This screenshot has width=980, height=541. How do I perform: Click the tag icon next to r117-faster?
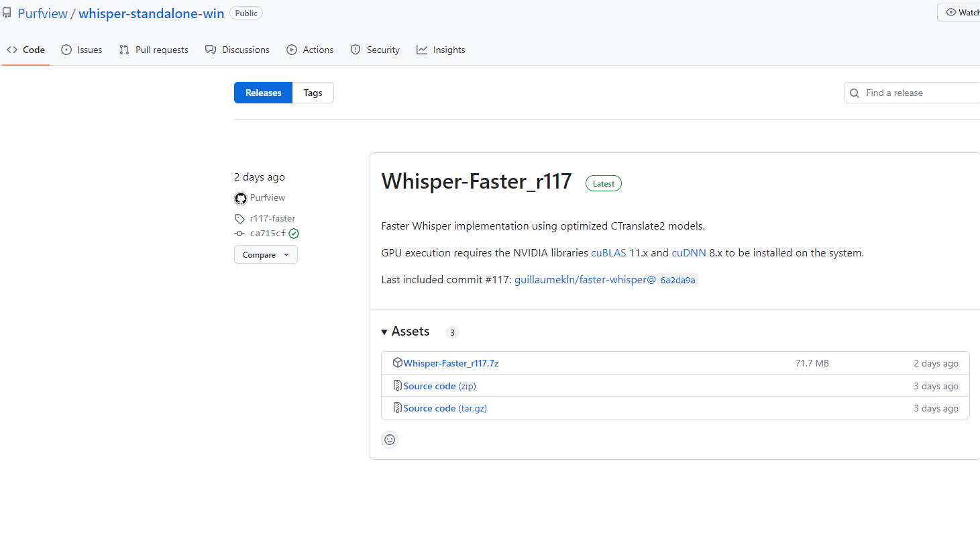(x=239, y=218)
